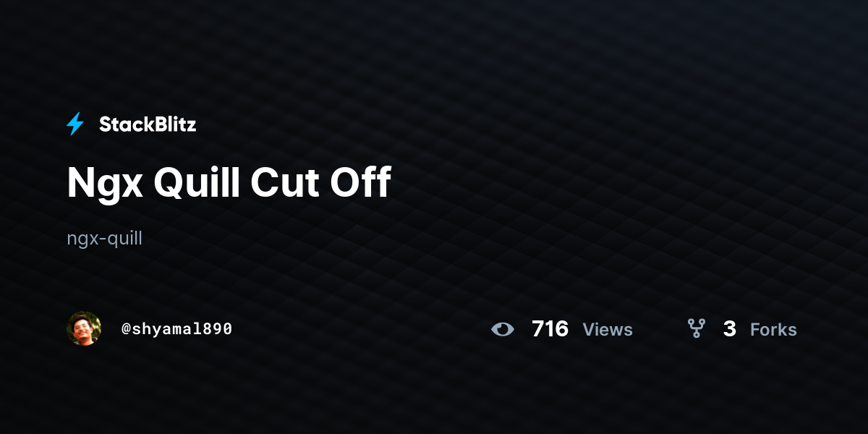Click the eye icon beside 716

pos(503,330)
